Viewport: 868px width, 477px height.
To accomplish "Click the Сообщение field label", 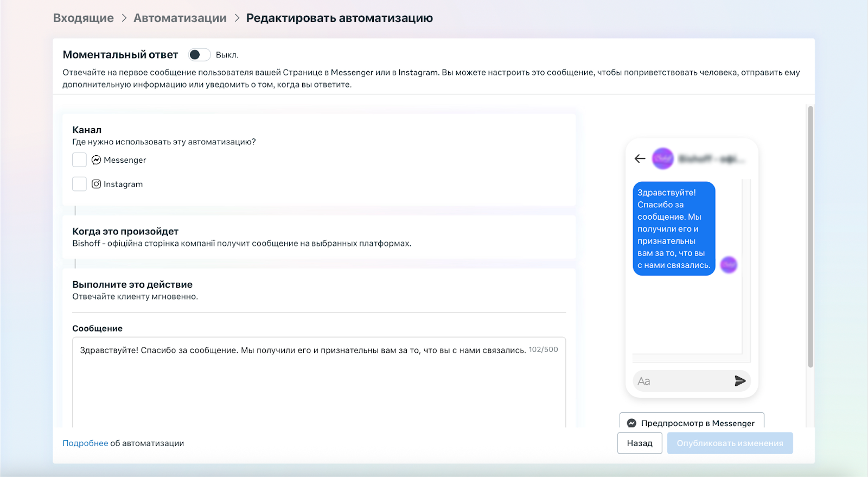I will pyautogui.click(x=98, y=328).
